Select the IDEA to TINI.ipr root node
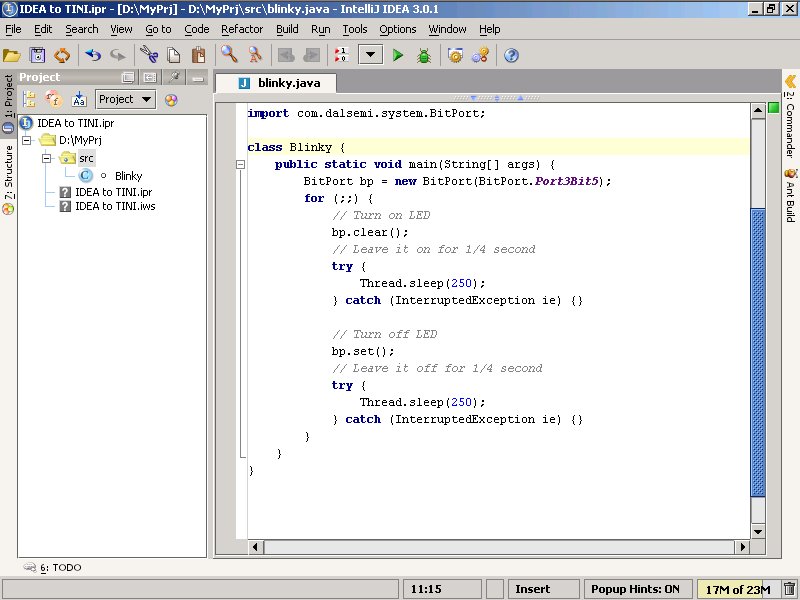800x600 pixels. pyautogui.click(x=76, y=123)
